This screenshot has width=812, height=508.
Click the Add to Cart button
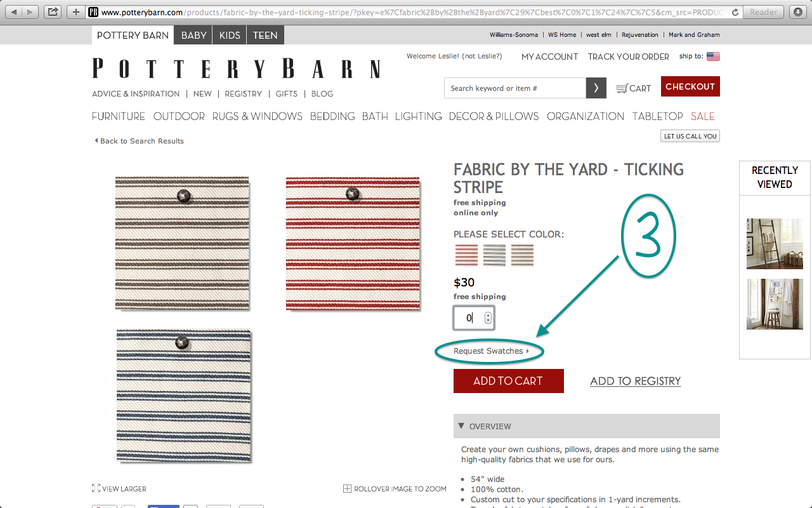[509, 381]
